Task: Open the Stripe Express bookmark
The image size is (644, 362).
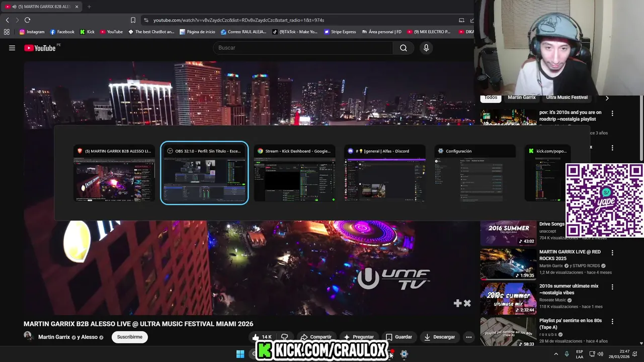Action: [340, 32]
